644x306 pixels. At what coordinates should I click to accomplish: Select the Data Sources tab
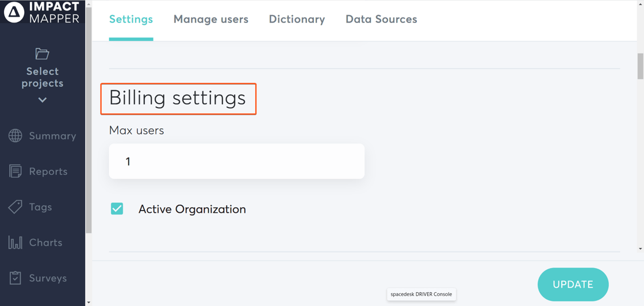(x=381, y=20)
